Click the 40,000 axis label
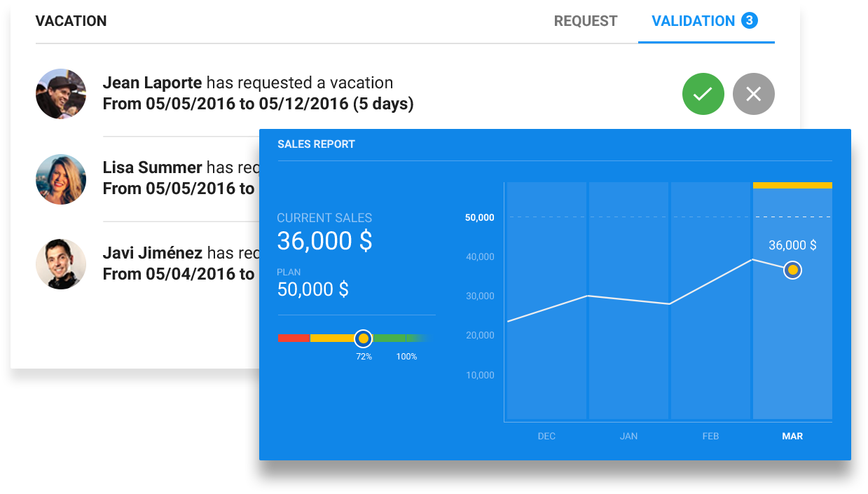This screenshot has width=868, height=494. [x=480, y=257]
